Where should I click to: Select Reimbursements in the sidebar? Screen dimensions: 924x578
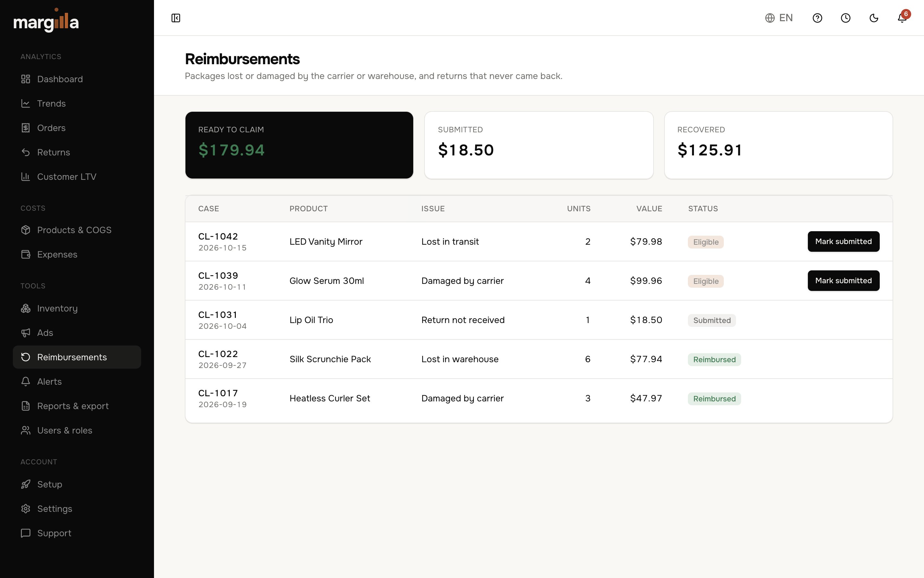click(x=77, y=357)
